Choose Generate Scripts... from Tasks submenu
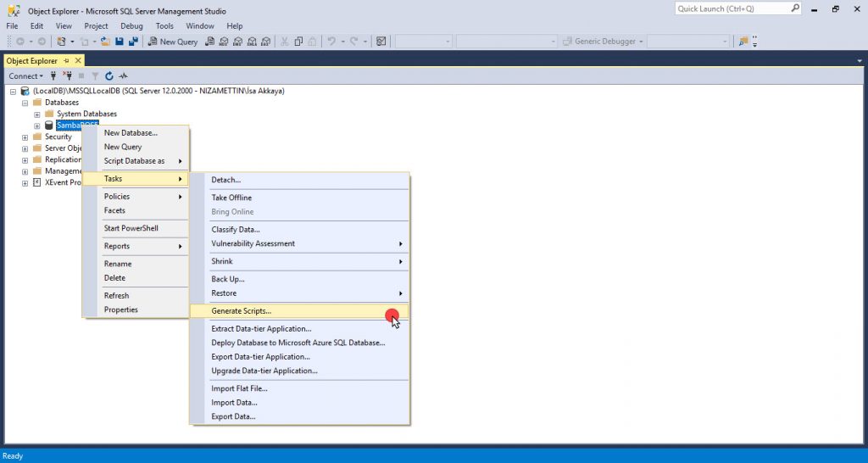This screenshot has height=463, width=868. (x=299, y=311)
